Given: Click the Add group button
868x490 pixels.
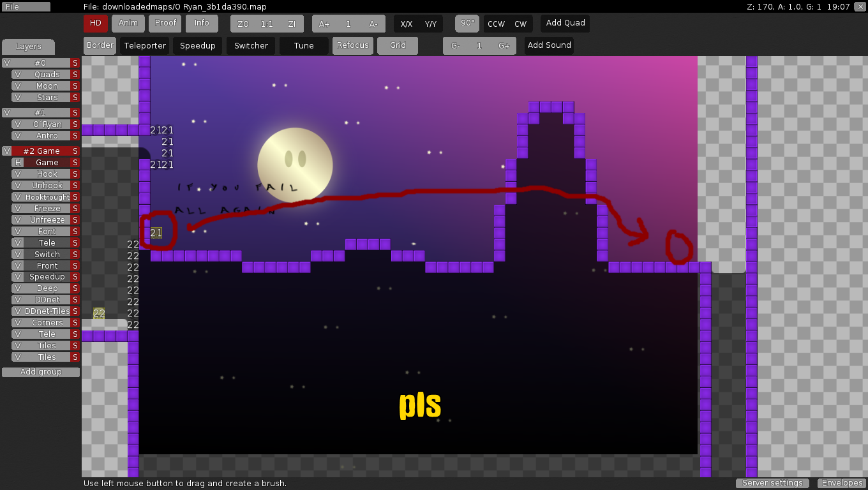Looking at the screenshot, I should point(41,372).
